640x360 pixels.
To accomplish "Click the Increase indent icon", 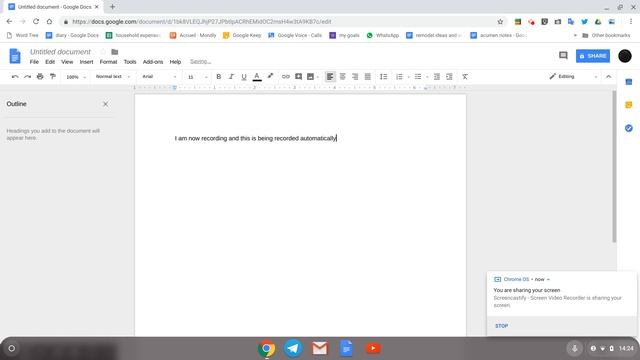I will click(x=449, y=77).
